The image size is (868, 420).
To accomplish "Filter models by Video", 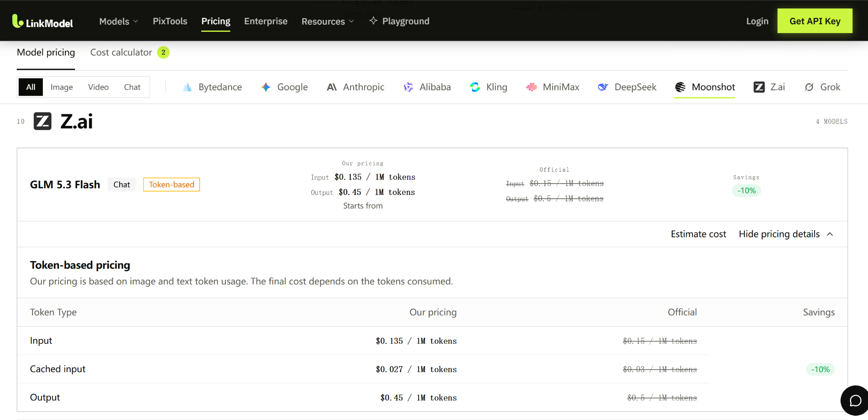I will (x=98, y=87).
